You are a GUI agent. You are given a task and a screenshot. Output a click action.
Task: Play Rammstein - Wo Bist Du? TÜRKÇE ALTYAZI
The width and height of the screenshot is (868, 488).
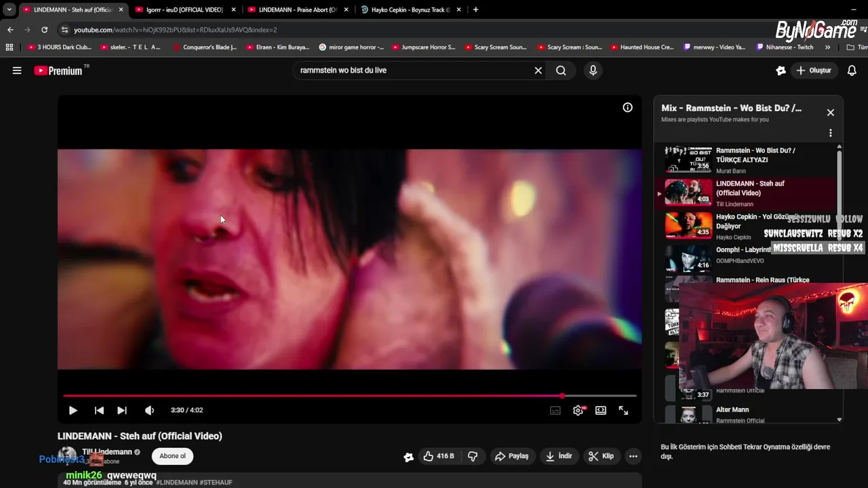pos(746,160)
